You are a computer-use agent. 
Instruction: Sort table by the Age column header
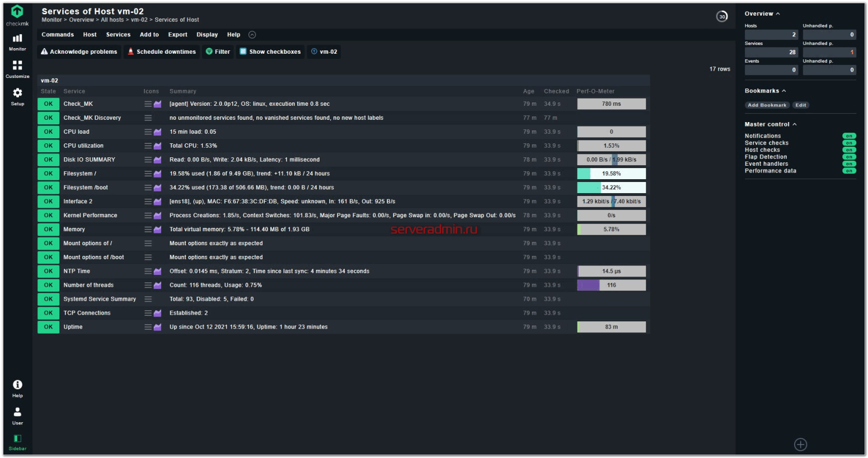tap(529, 91)
